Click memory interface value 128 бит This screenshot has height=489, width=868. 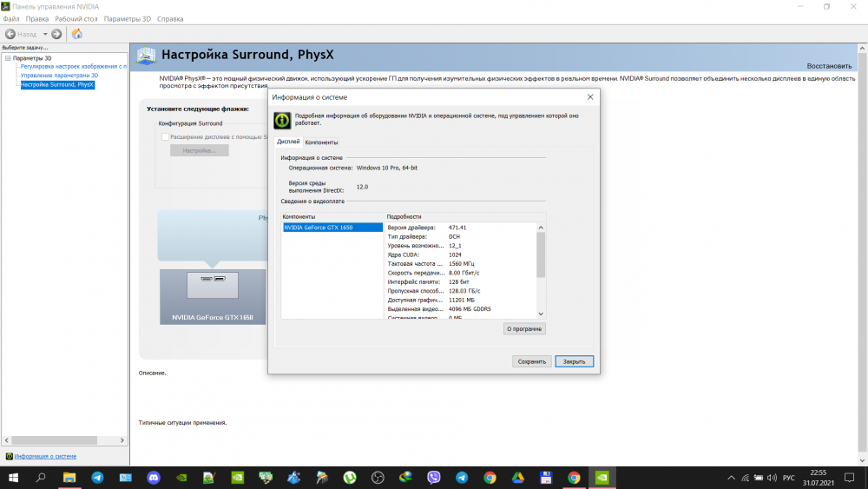(x=459, y=282)
